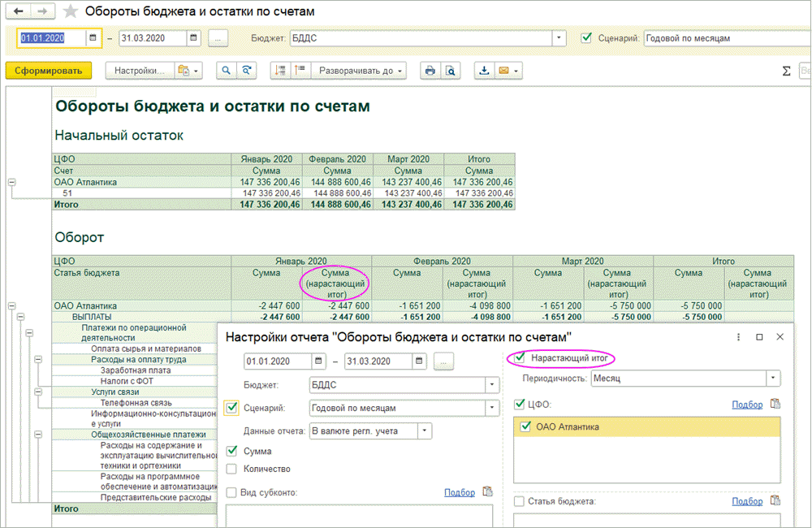Viewport: 812px width, 528px height.
Task: Enable the Количество checkbox
Action: (x=231, y=469)
